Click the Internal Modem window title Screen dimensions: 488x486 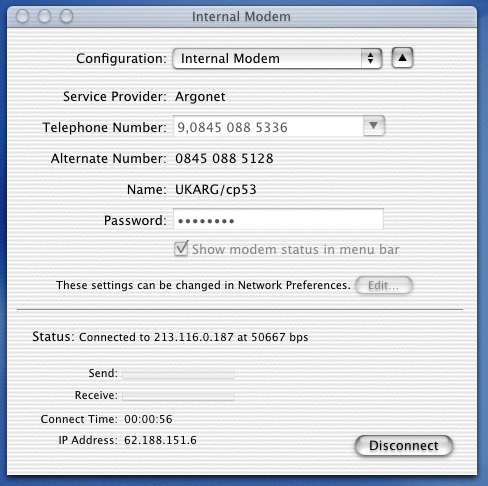(x=241, y=17)
